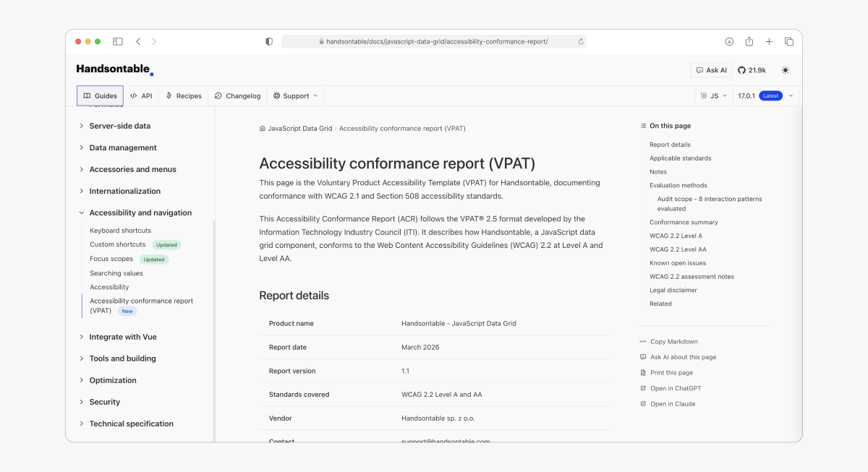Click the privacy shield icon
This screenshot has height=472, width=868.
(x=269, y=42)
